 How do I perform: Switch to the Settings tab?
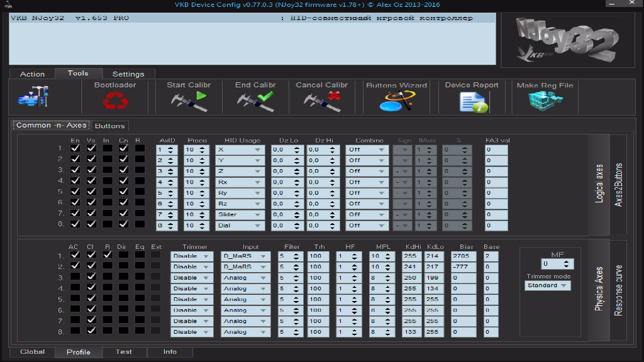click(128, 74)
